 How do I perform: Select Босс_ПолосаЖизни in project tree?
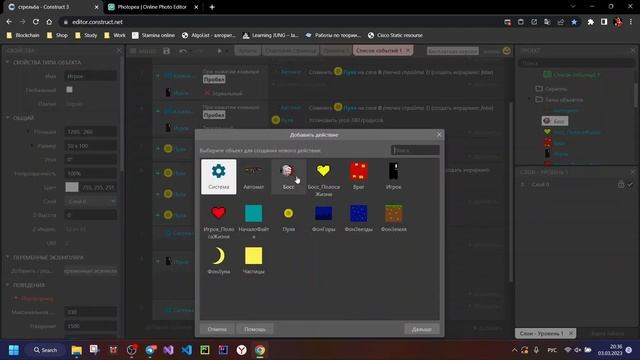(x=572, y=132)
